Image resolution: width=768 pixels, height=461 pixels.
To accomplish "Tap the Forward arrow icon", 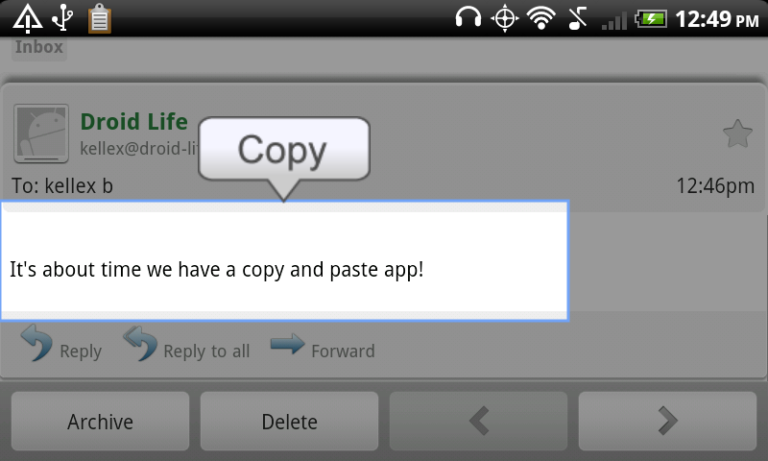I will click(x=288, y=344).
